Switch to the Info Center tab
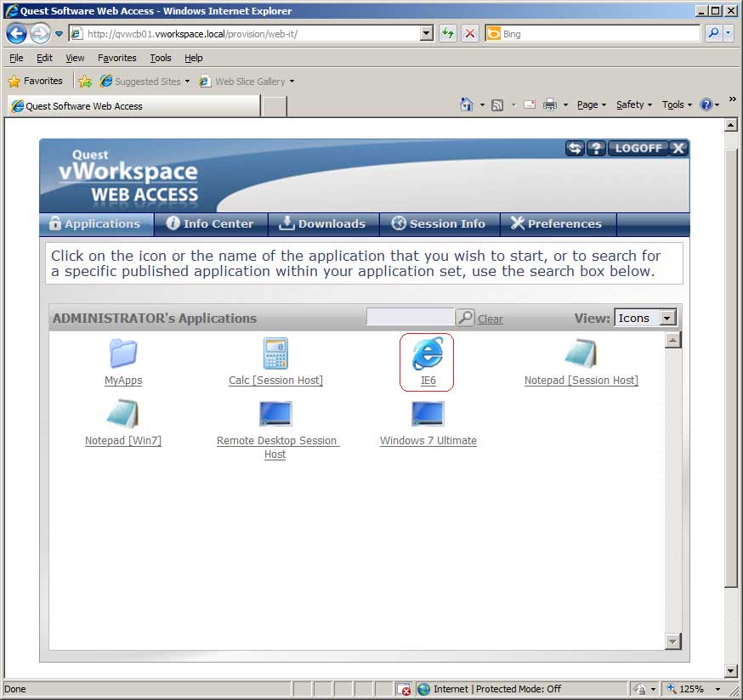Viewport: 743px width, 700px height. pyautogui.click(x=211, y=223)
